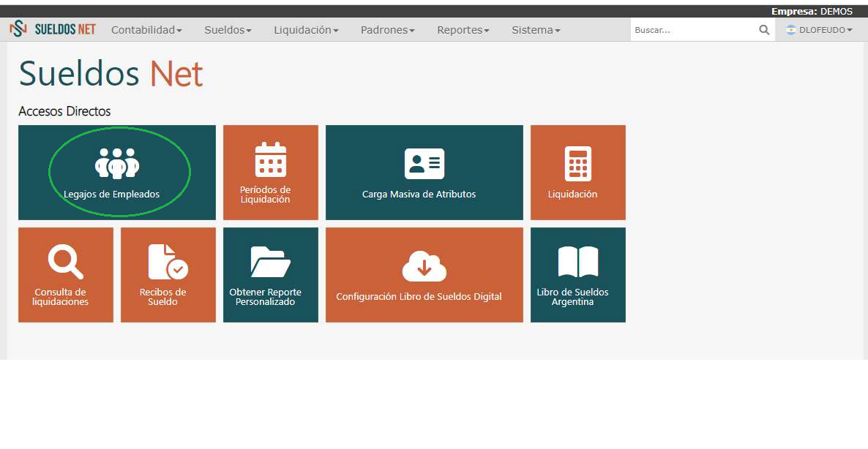Expand the Sistema menu
868x449 pixels.
pos(536,30)
